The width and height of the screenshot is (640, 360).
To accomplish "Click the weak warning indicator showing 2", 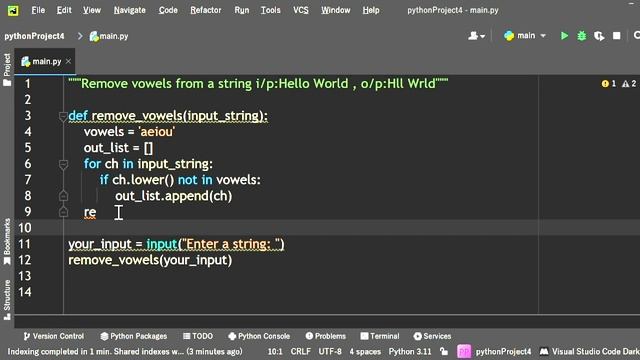I will (629, 84).
